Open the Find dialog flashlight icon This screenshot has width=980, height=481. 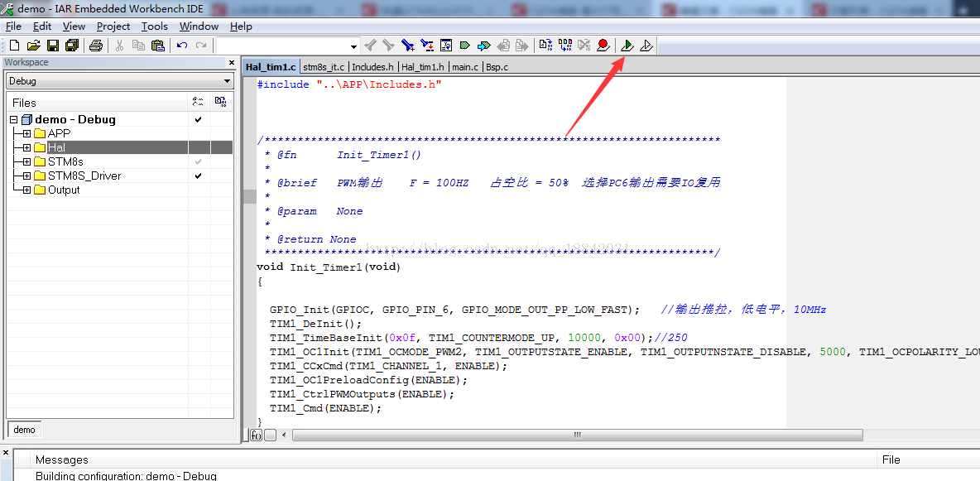(408, 45)
